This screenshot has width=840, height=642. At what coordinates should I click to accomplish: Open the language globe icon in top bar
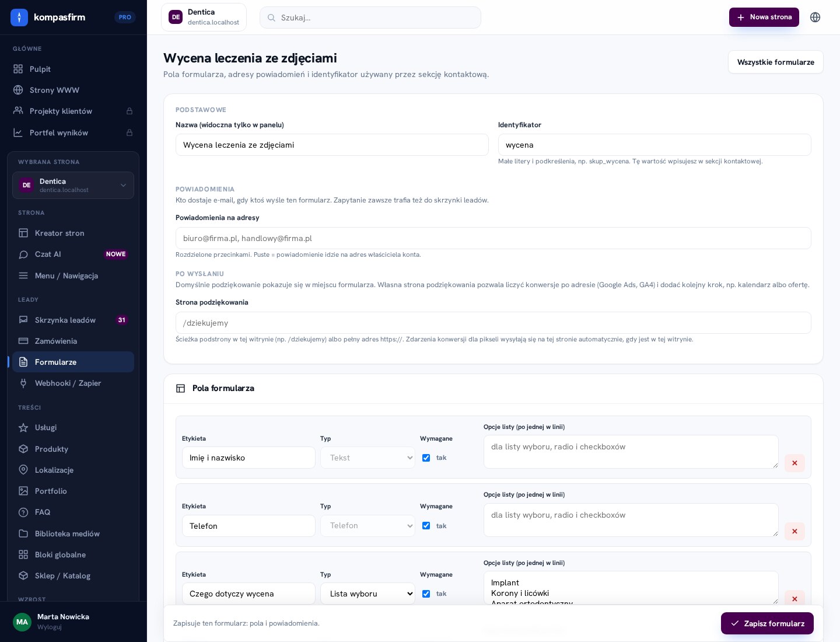[x=815, y=18]
